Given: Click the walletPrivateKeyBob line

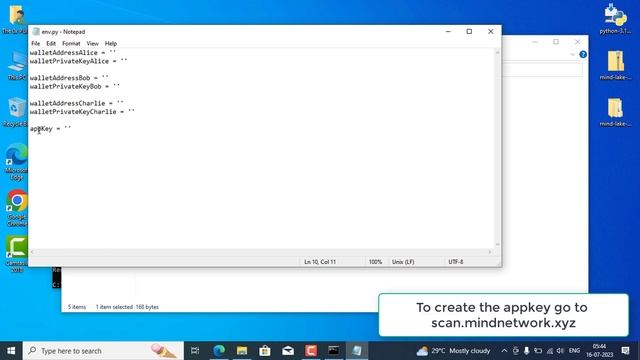Looking at the screenshot, I should [x=75, y=87].
